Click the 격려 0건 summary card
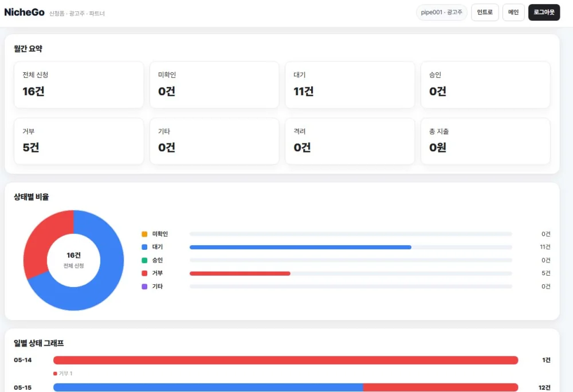This screenshot has width=573, height=392. (x=350, y=141)
